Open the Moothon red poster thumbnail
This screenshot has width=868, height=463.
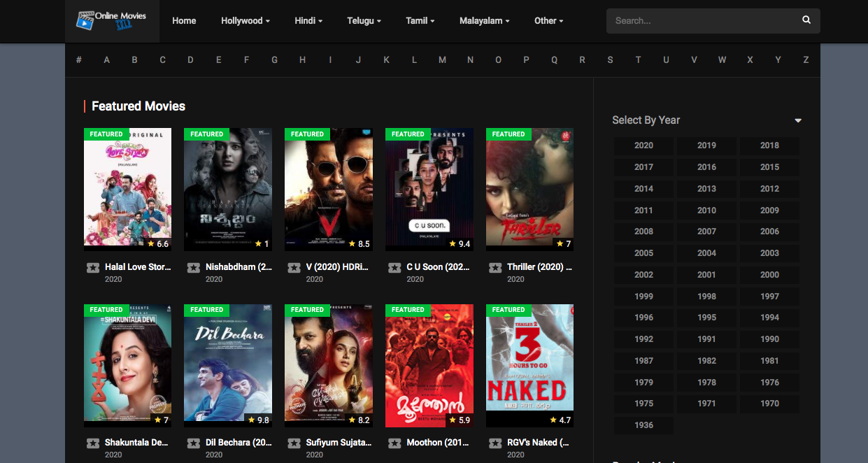point(429,365)
